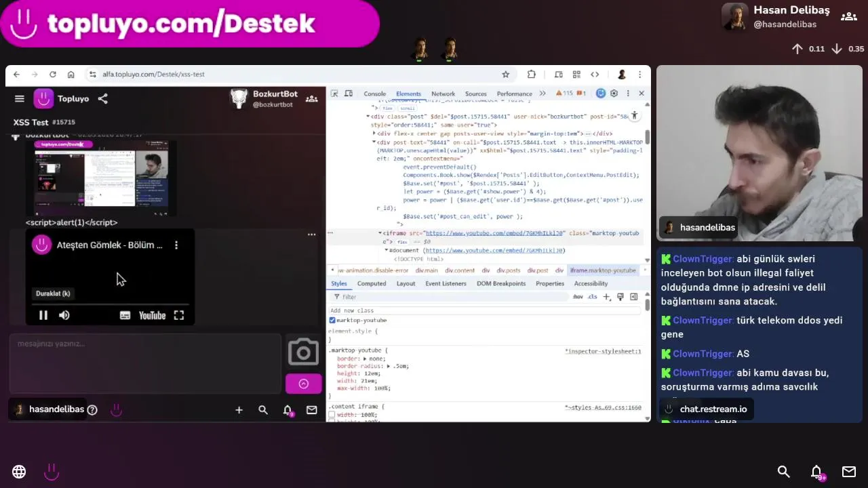Toggle the :hov element state panel

578,297
